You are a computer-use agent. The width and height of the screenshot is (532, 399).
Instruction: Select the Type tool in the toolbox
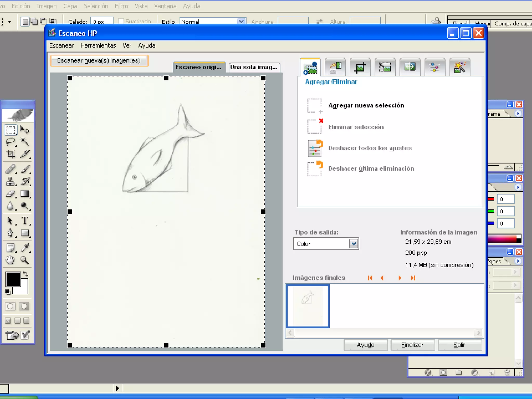(x=25, y=221)
